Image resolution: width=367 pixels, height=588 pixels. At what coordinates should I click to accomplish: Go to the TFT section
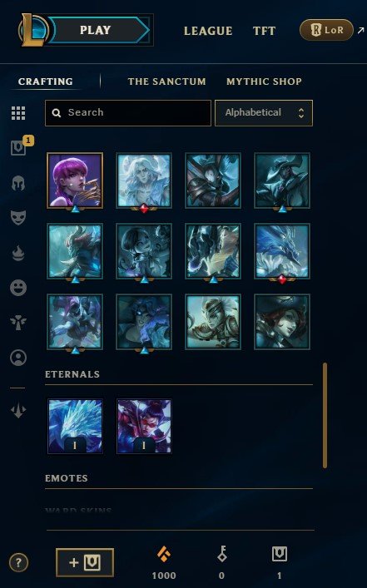(x=264, y=31)
